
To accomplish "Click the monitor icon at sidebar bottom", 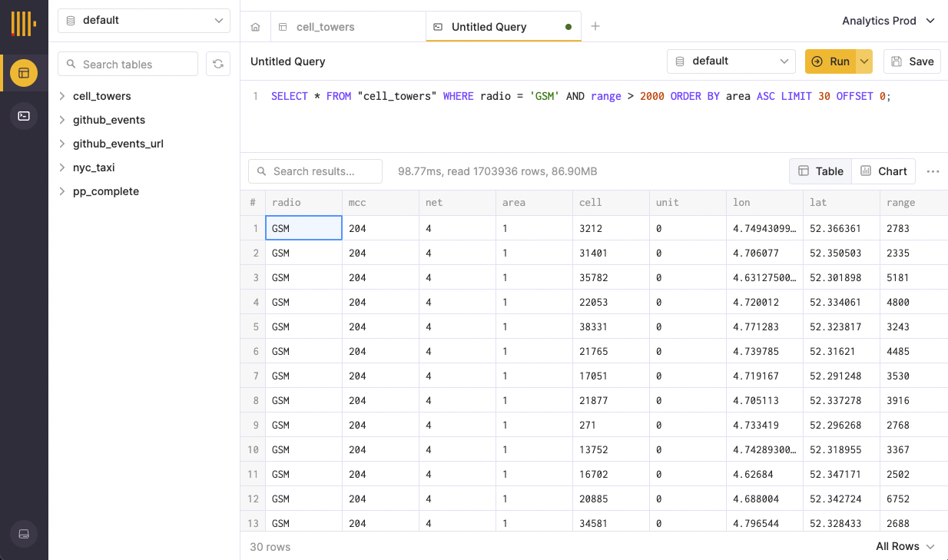I will (24, 534).
